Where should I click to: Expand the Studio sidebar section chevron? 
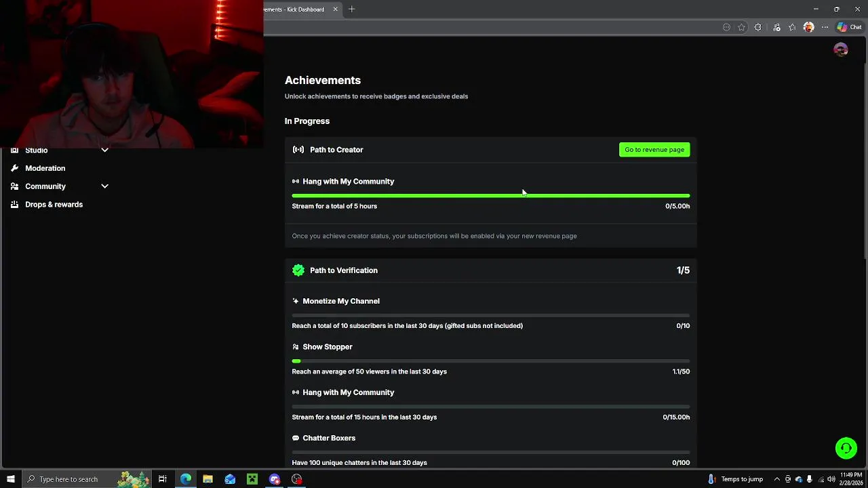(104, 150)
